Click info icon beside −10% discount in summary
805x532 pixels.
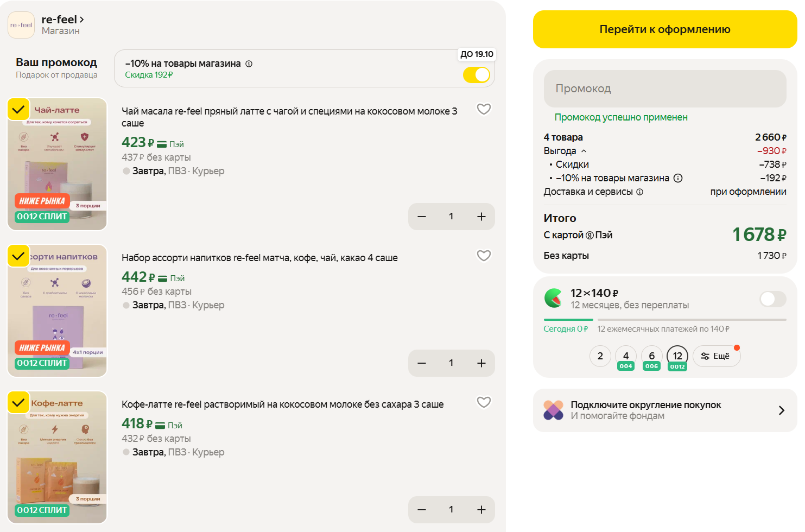pos(678,178)
